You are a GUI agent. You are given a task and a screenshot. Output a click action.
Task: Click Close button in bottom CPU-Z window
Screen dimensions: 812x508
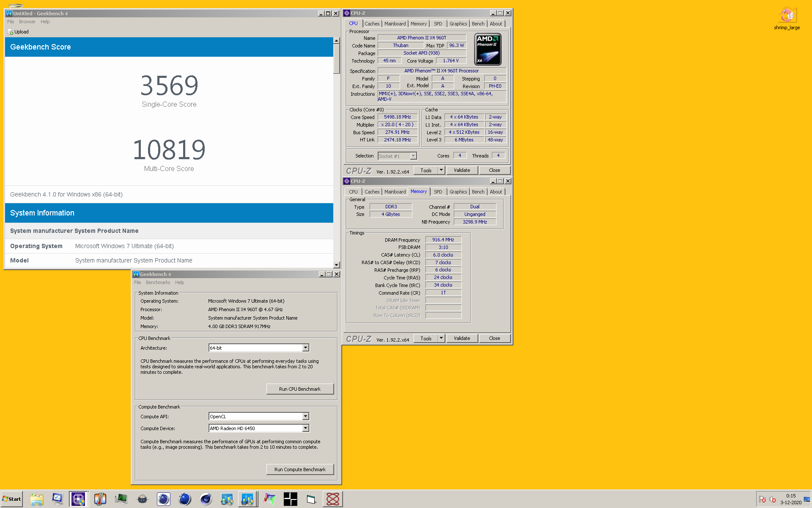coord(494,338)
